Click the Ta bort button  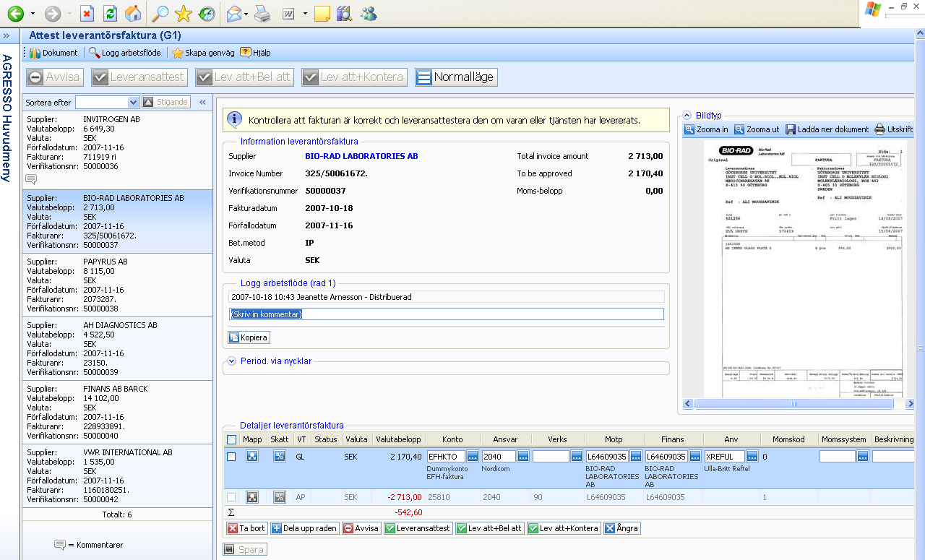(x=246, y=528)
